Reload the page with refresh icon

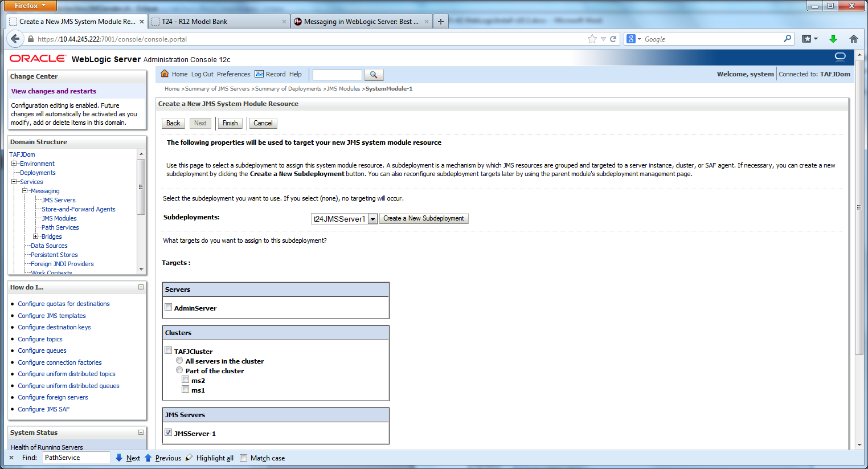click(x=613, y=39)
